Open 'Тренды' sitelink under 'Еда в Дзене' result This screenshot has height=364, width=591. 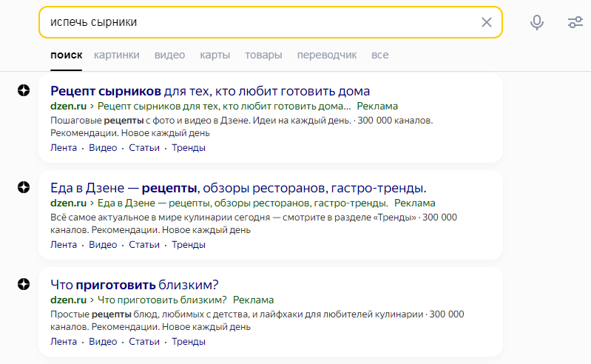189,245
